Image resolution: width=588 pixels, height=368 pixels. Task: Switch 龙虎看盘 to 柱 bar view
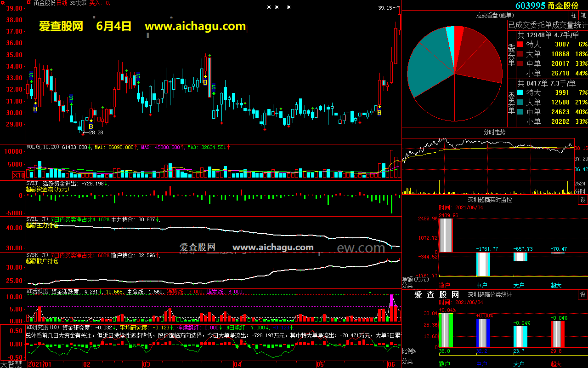click(573, 15)
